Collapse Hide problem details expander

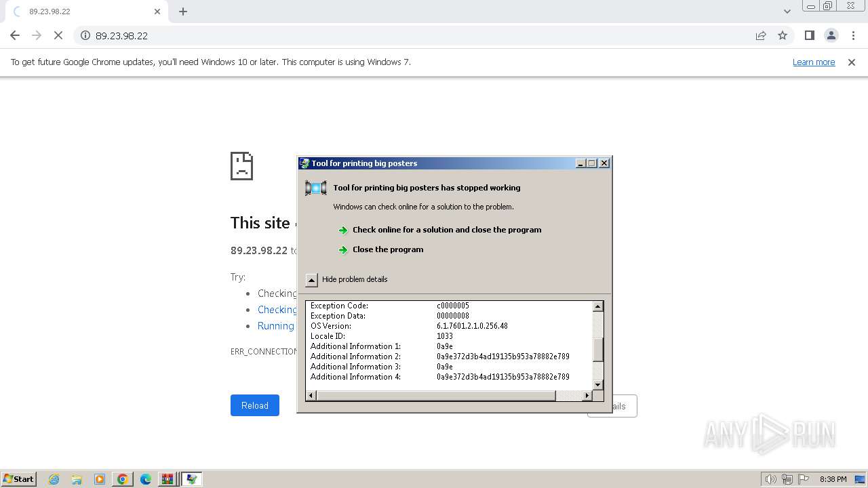click(312, 280)
